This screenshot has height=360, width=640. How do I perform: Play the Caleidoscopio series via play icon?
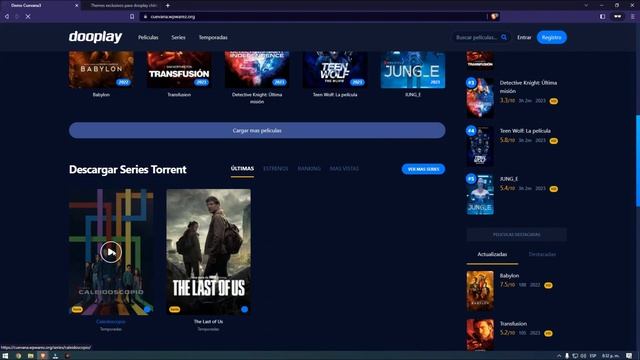point(111,252)
